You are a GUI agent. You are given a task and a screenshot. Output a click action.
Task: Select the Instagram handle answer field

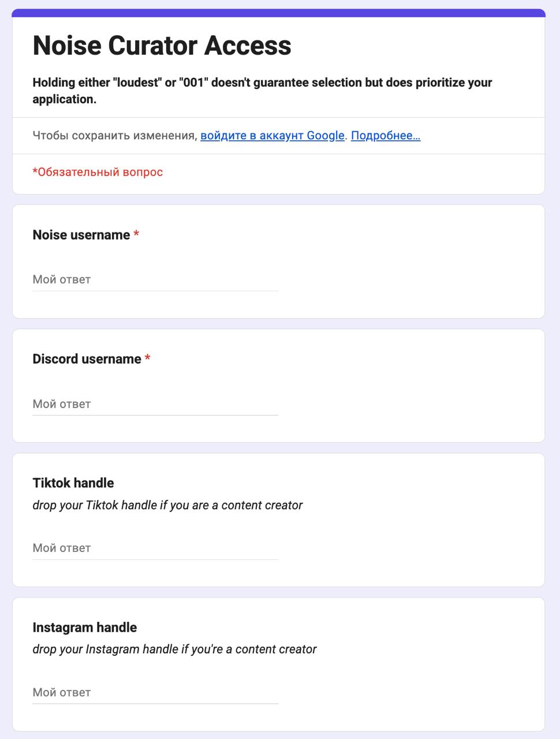155,693
